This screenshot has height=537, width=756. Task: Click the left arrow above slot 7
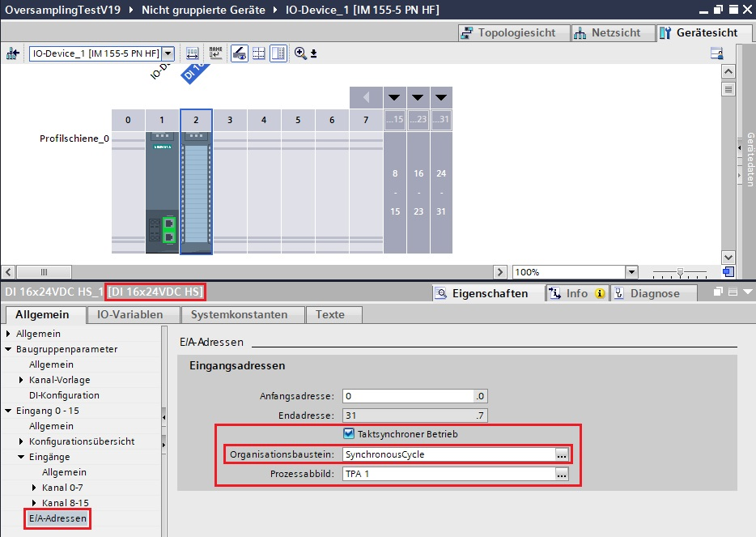point(366,97)
